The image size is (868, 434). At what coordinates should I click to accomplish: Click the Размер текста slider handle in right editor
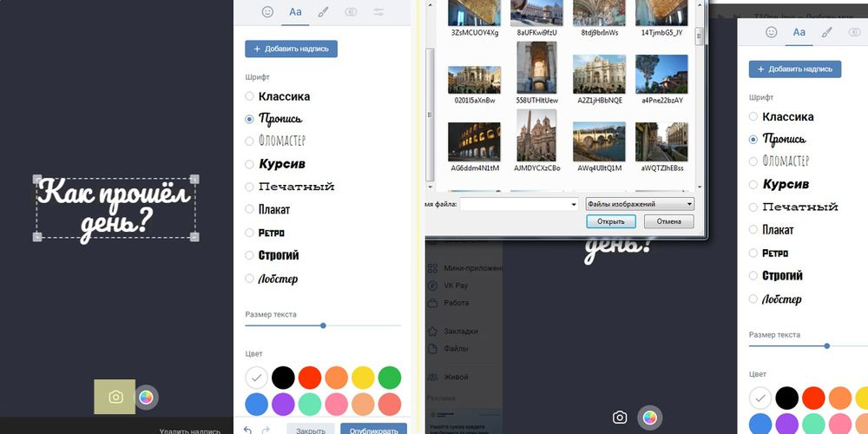pyautogui.click(x=827, y=346)
